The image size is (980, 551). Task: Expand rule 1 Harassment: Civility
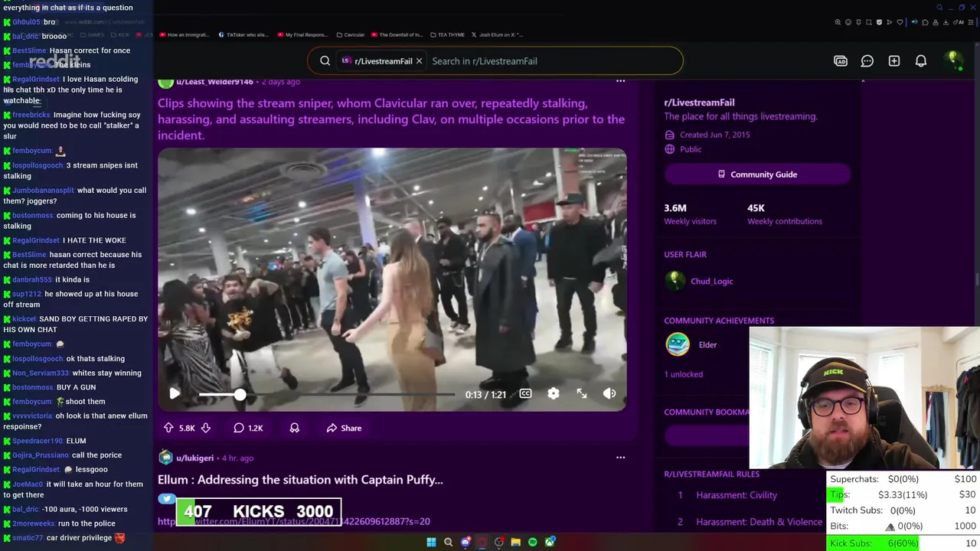point(737,495)
